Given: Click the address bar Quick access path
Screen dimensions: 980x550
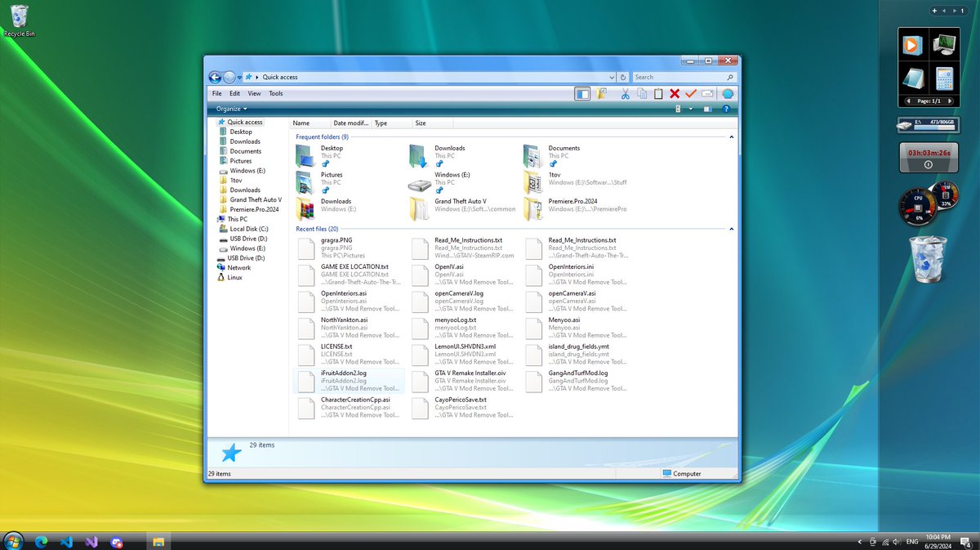Looking at the screenshot, I should (280, 77).
